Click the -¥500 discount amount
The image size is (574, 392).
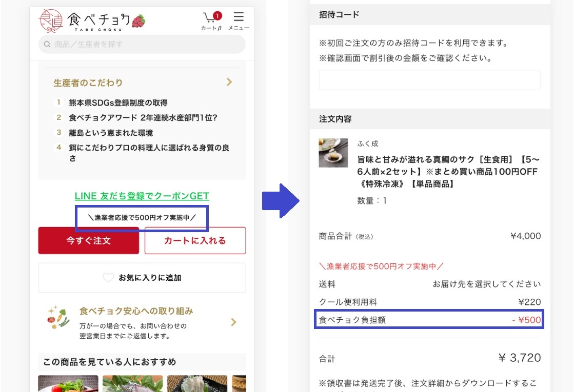pos(526,320)
